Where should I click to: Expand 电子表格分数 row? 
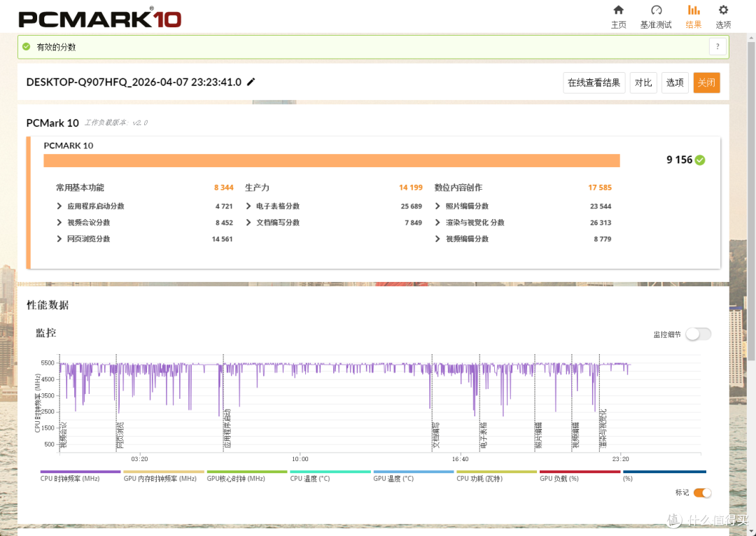[248, 206]
